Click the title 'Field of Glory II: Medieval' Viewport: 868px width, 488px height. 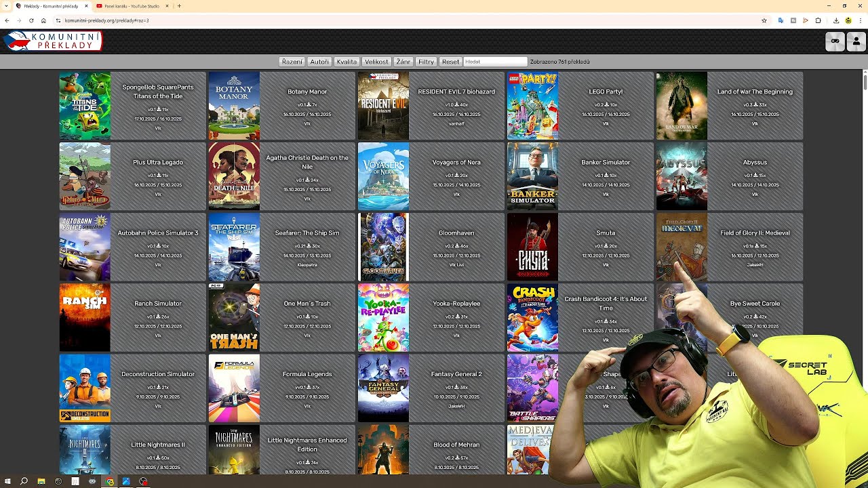click(x=755, y=233)
